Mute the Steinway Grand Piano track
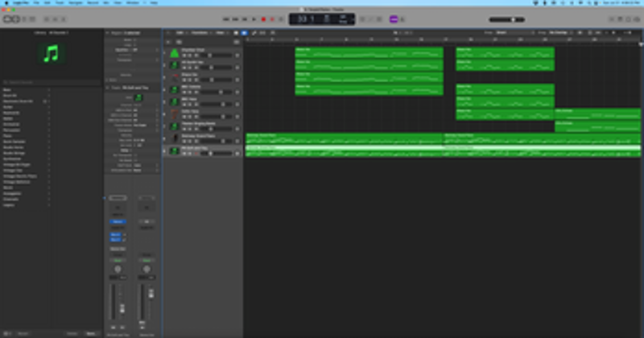This screenshot has width=644, height=338. (184, 141)
